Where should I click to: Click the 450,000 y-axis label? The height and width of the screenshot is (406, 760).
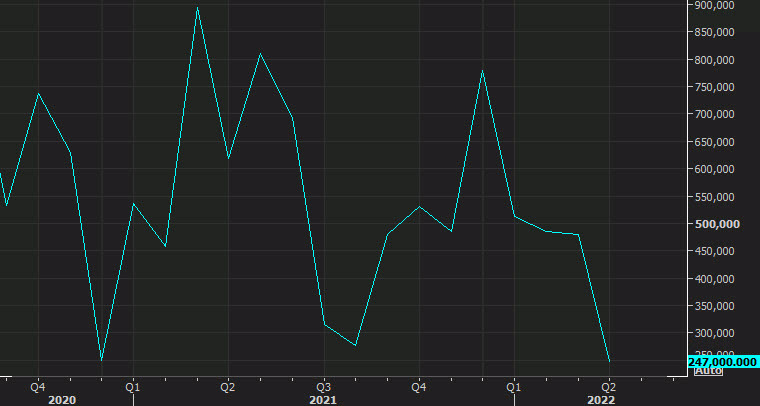714,251
